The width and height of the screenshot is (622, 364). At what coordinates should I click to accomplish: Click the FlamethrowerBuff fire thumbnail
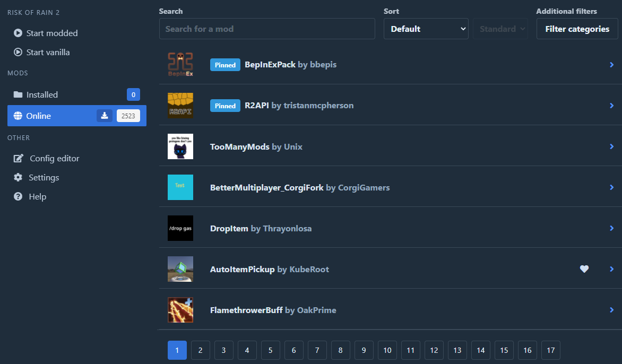(180, 310)
